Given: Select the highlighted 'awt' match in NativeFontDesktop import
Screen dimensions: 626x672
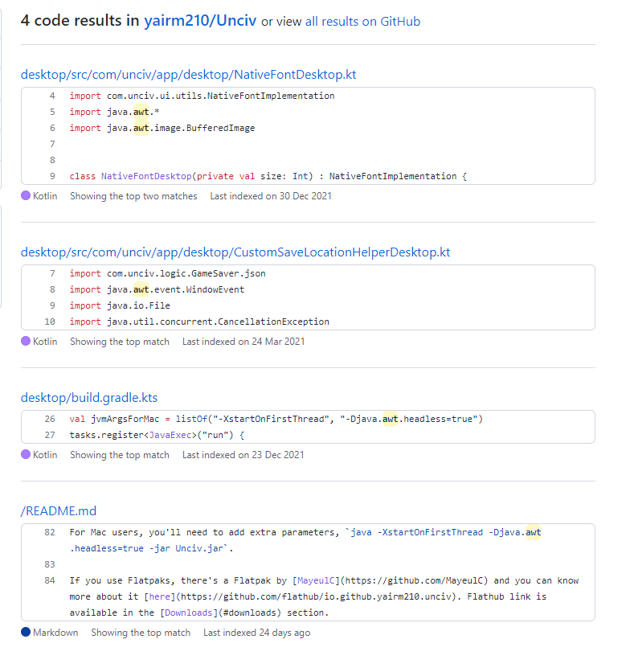Looking at the screenshot, I should pos(141,112).
